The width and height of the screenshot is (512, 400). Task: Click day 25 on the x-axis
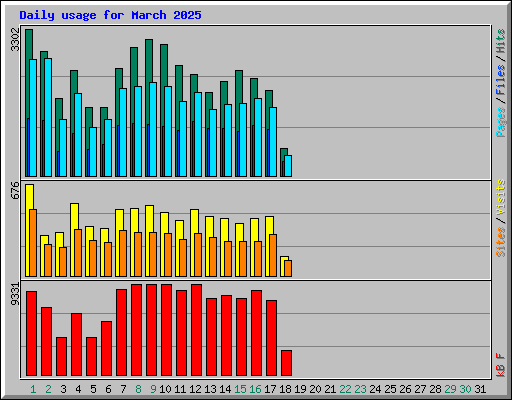(390, 389)
